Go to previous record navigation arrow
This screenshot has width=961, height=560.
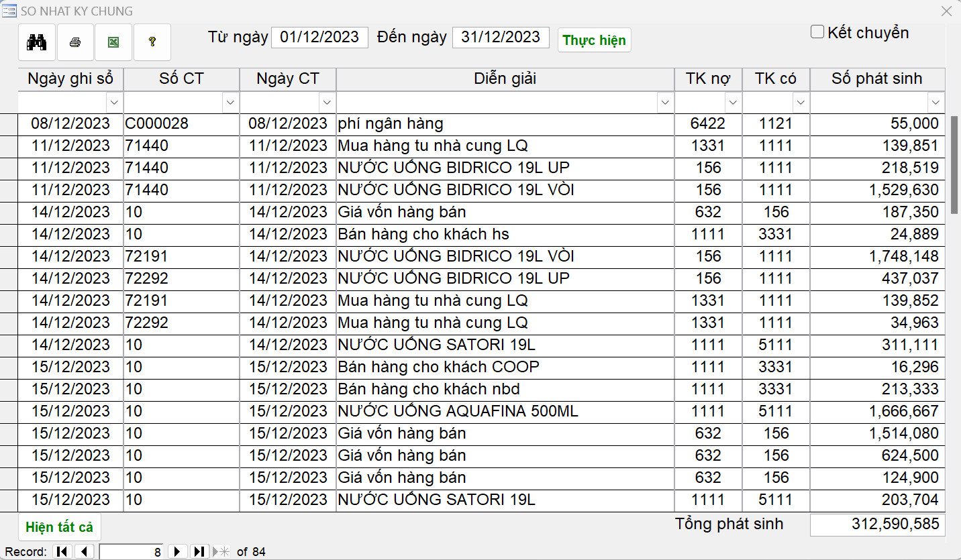pyautogui.click(x=85, y=551)
